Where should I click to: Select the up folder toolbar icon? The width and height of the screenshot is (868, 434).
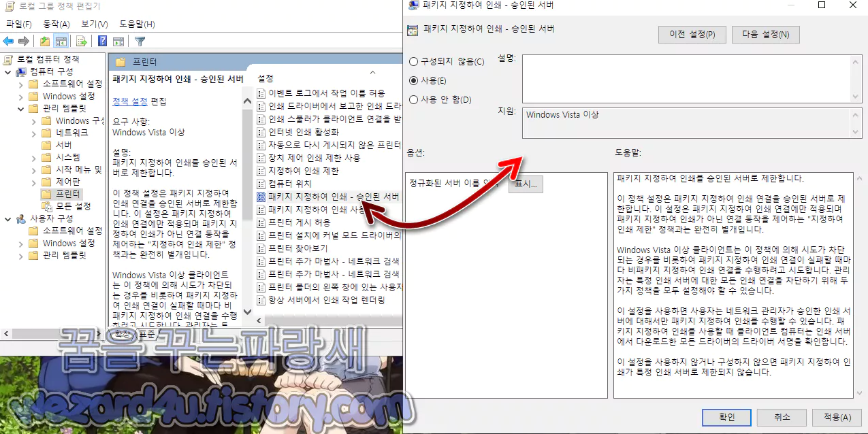[45, 41]
